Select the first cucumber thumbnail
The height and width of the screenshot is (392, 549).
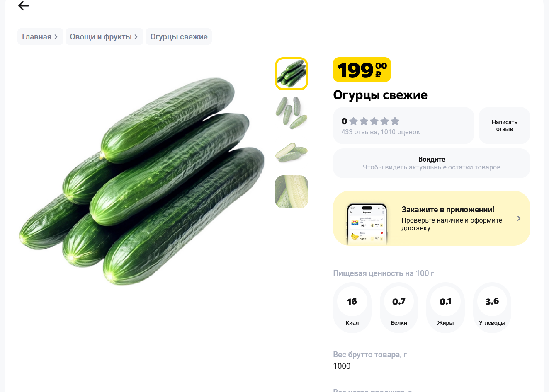(x=292, y=74)
